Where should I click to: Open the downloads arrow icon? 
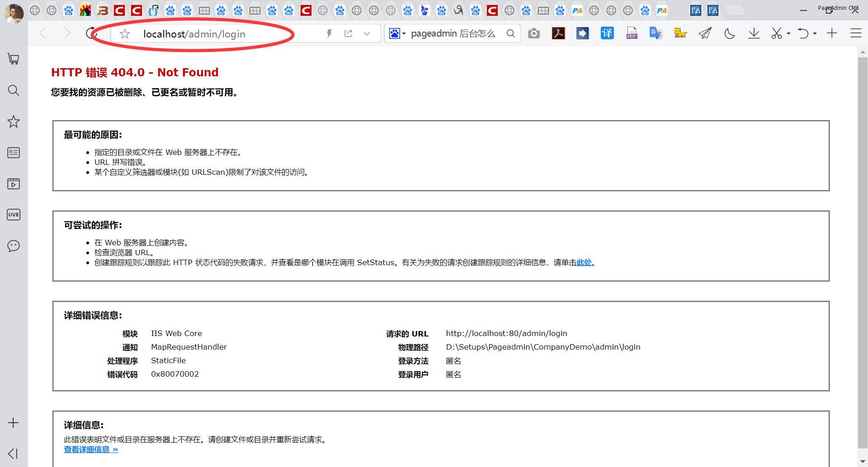point(754,33)
